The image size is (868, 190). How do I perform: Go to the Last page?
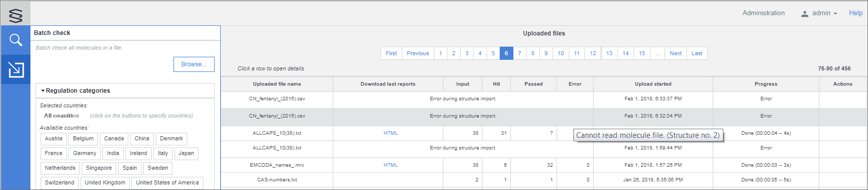coord(697,53)
